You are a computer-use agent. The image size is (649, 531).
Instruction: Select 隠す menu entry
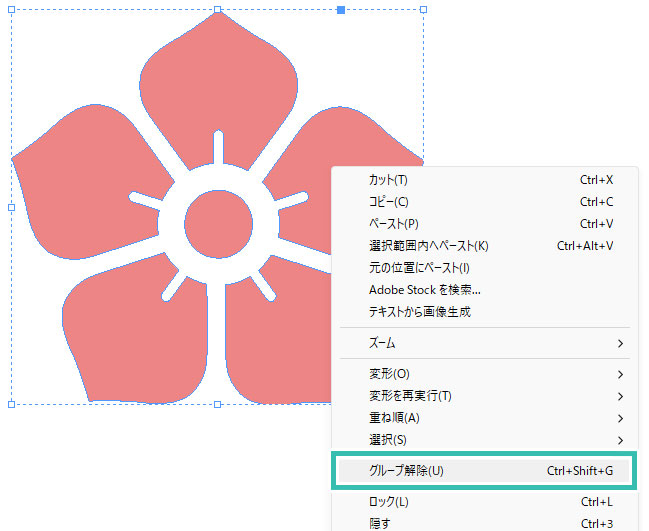pyautogui.click(x=484, y=523)
